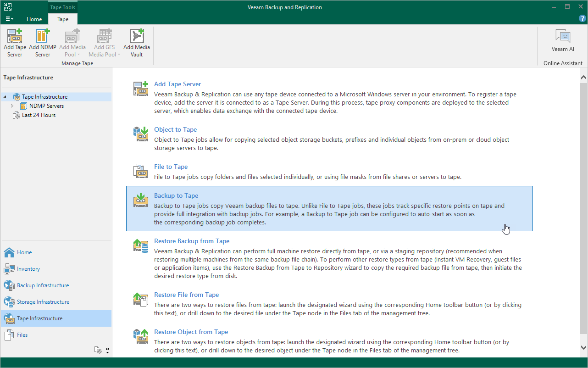Click the Add Media Pool ribbon button

72,43
